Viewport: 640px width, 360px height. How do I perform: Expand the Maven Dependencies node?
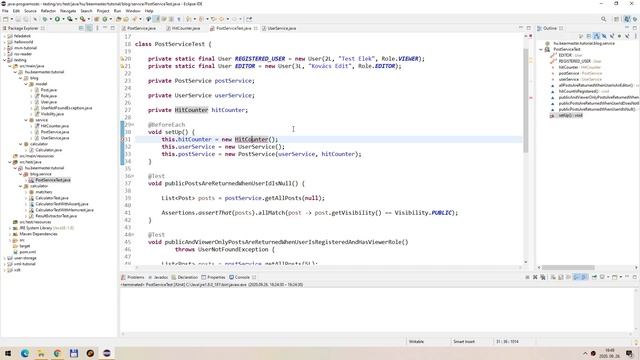[x=10, y=234]
